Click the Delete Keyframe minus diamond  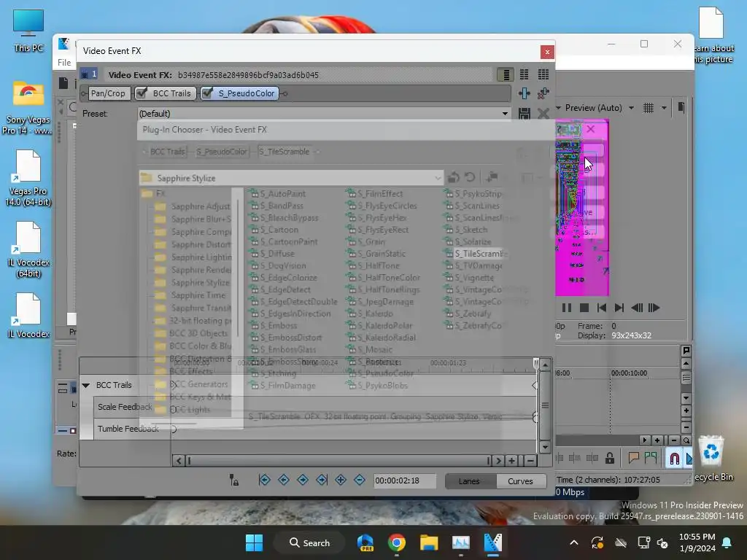coord(360,480)
